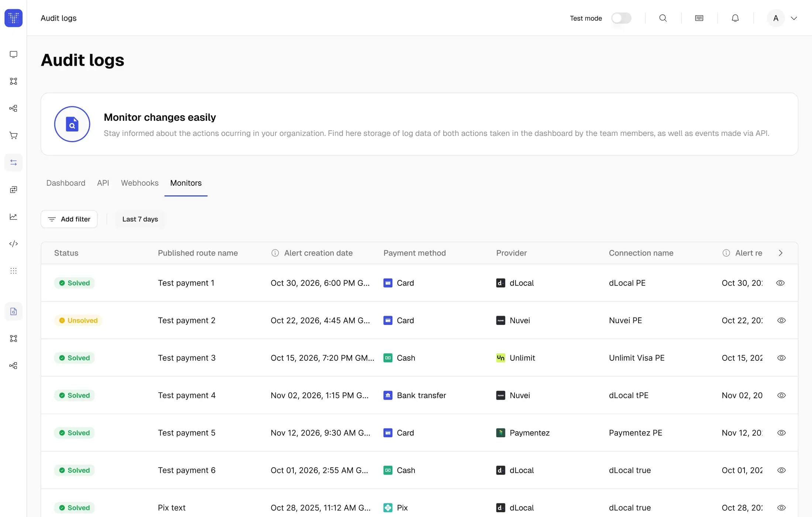812x517 pixels.
Task: View details eye icon for Test payment 6
Action: [x=781, y=470]
